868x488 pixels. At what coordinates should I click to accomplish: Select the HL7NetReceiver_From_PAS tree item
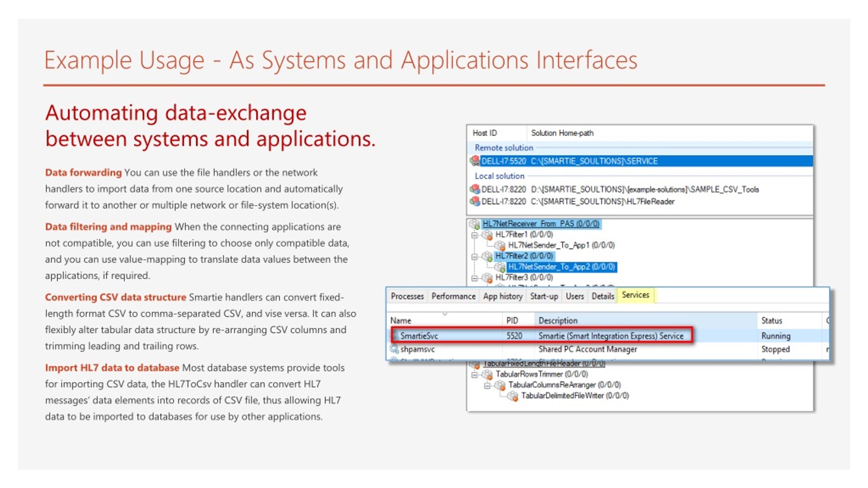pyautogui.click(x=541, y=224)
